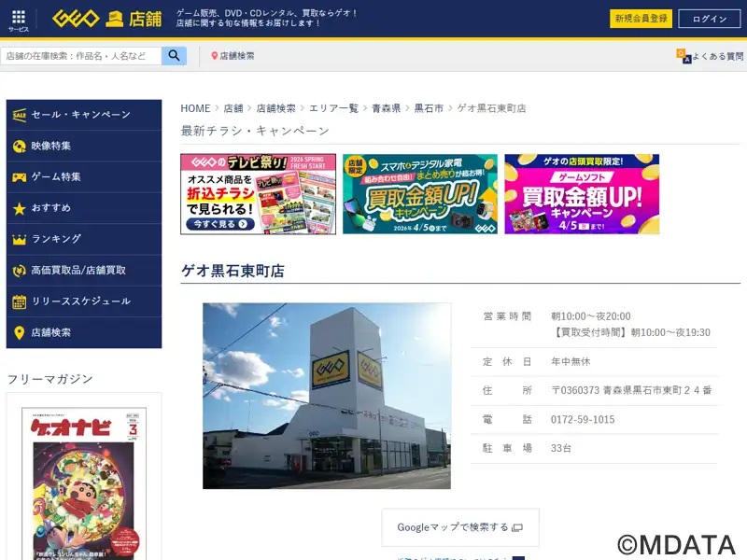The height and width of the screenshot is (560, 747).
Task: Open 青森県 breadcrumb link
Action: (386, 108)
